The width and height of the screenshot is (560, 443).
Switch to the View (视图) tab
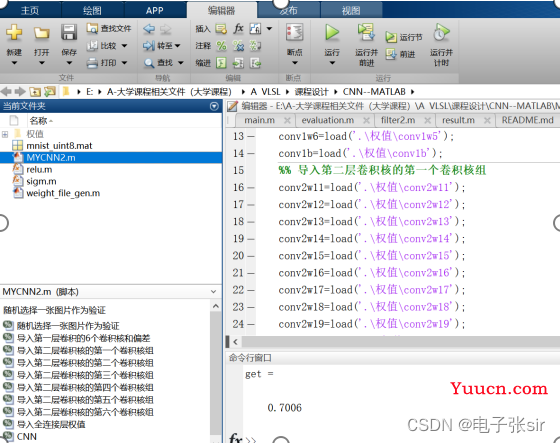pos(351,11)
